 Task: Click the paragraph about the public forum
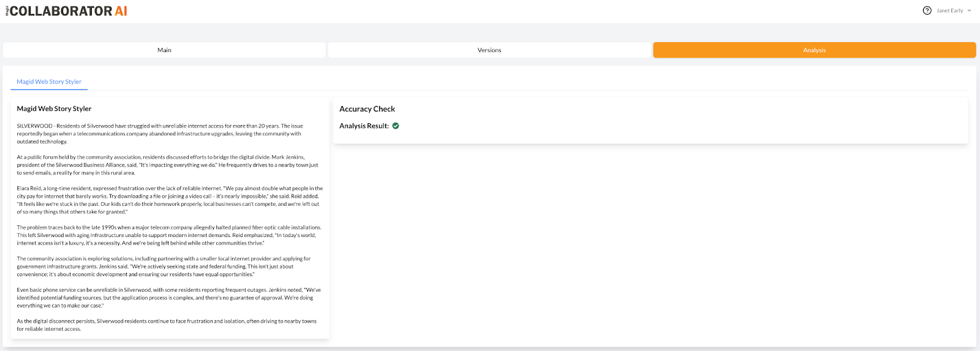pos(165,165)
